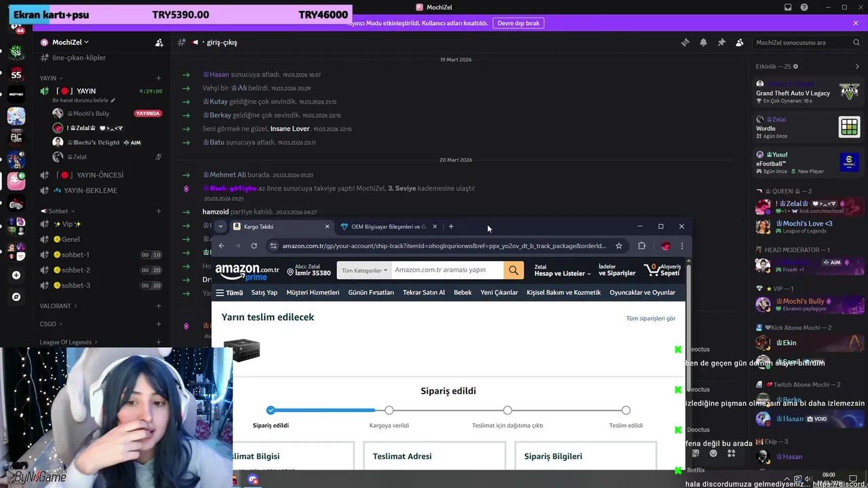Open Discord inbox icon in title bar
The image size is (868, 488).
coord(787,7)
